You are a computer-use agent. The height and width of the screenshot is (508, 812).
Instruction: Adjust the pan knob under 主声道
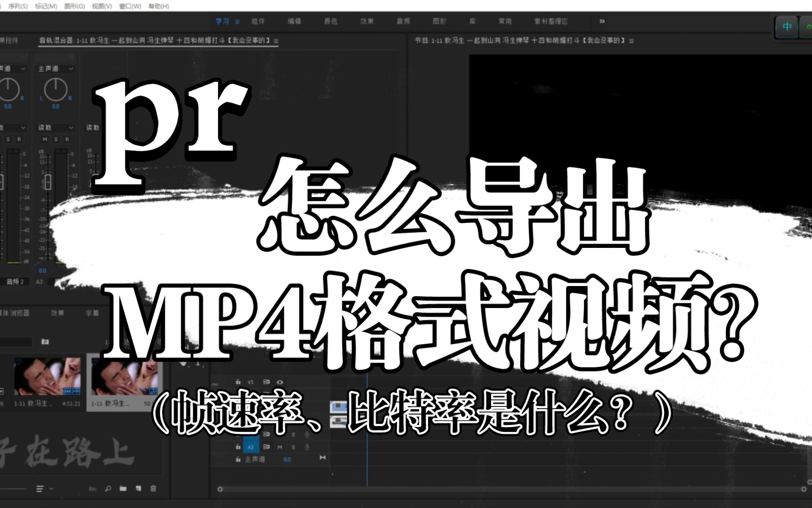(55, 89)
